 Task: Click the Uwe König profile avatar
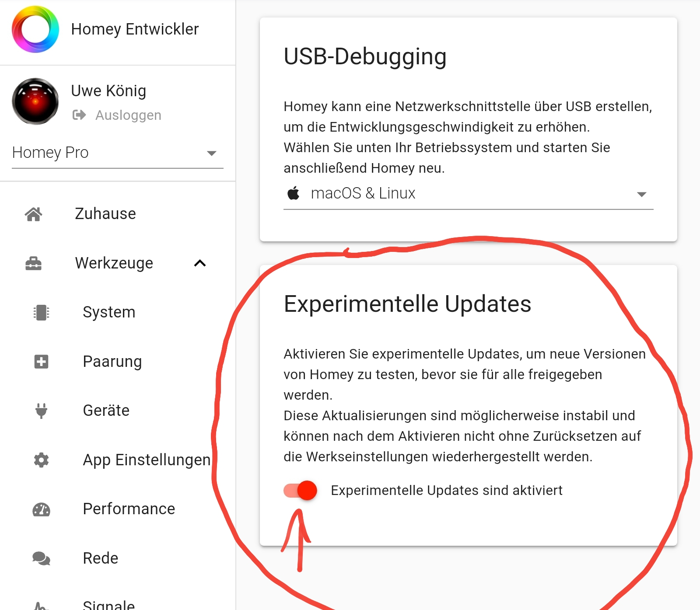(35, 101)
